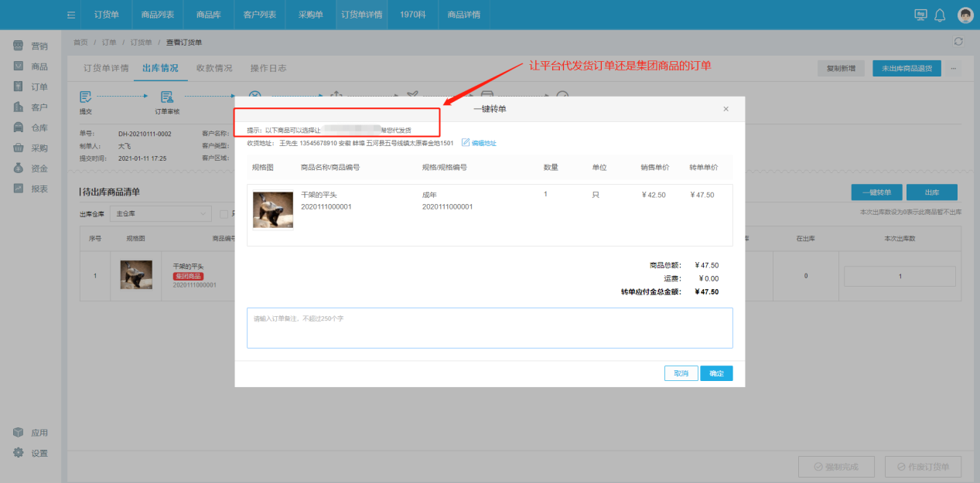Image resolution: width=980 pixels, height=483 pixels.
Task: Click 编辑地址 edit address link
Action: click(x=480, y=143)
